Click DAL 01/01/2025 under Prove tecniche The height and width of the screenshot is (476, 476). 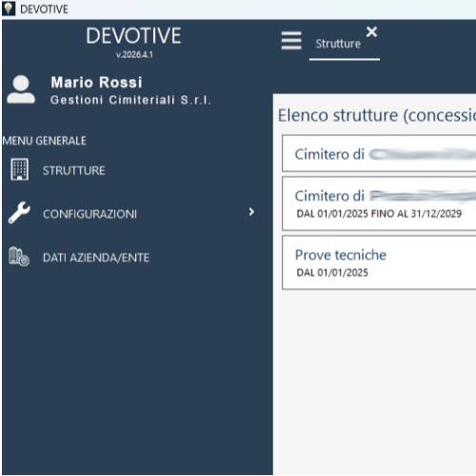coord(332,272)
